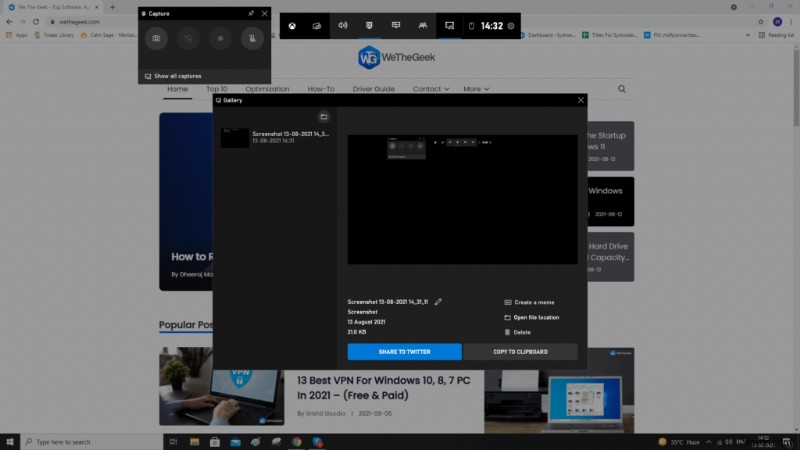800x450 pixels.
Task: Select Screenshot 13-08-2021 in the gallery list
Action: (276, 137)
